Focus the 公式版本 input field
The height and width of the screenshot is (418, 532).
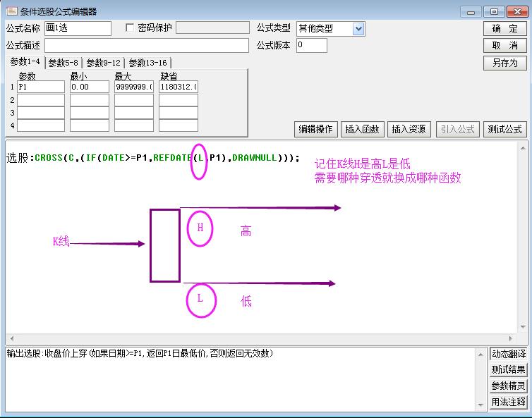click(x=312, y=45)
